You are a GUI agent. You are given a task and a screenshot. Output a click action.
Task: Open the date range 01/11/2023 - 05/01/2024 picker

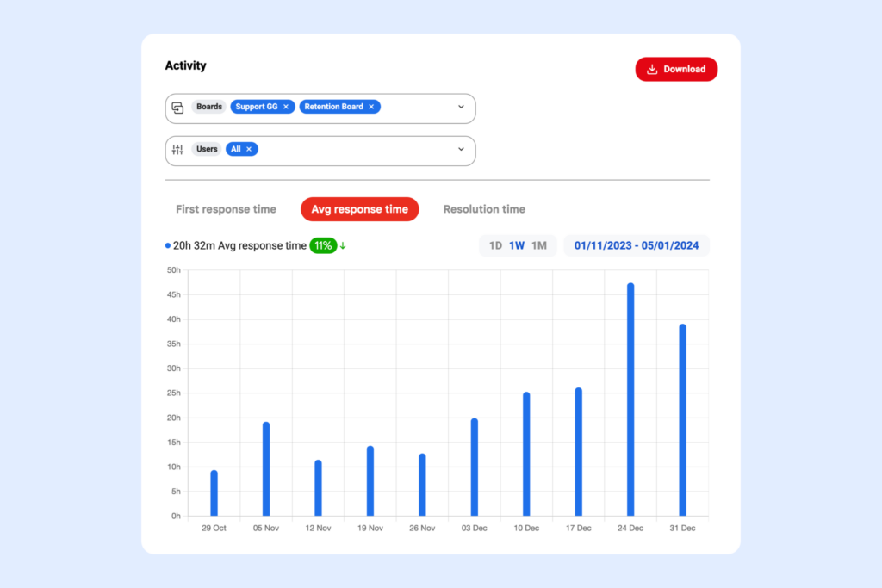click(x=637, y=245)
